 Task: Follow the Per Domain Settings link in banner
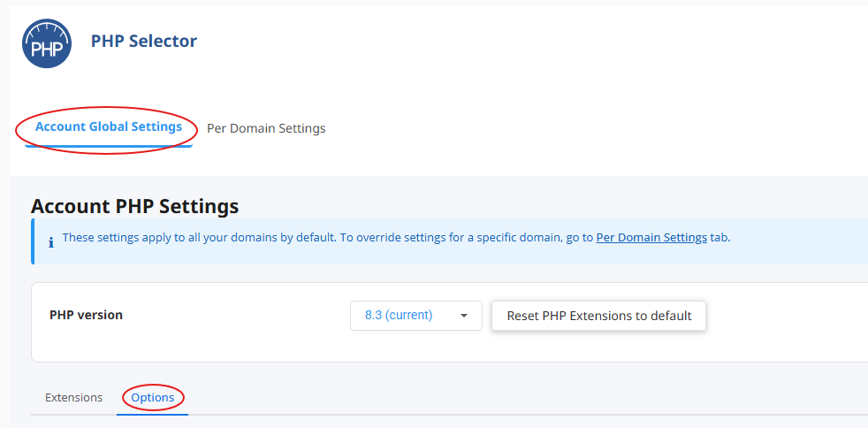pyautogui.click(x=651, y=237)
